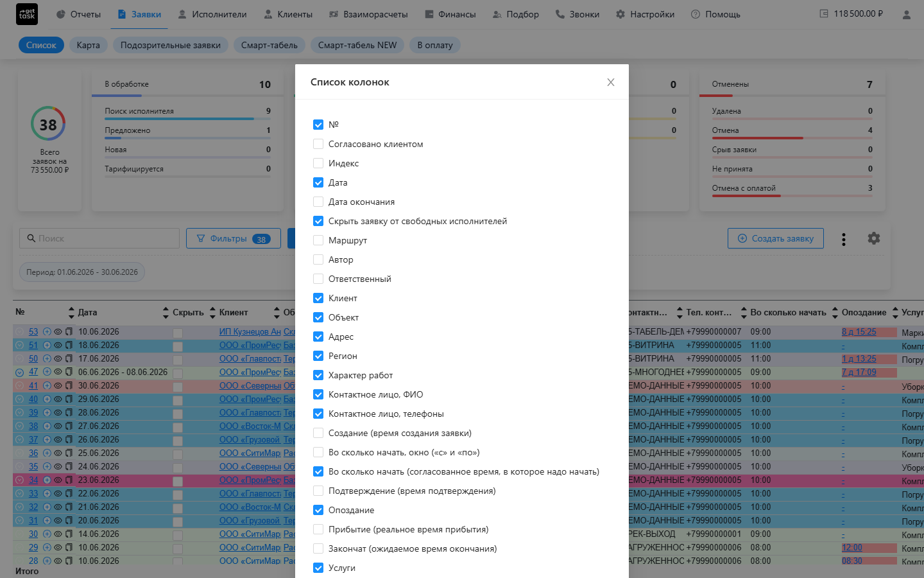Uncheck the Клиент column checkbox
924x578 pixels.
318,298
